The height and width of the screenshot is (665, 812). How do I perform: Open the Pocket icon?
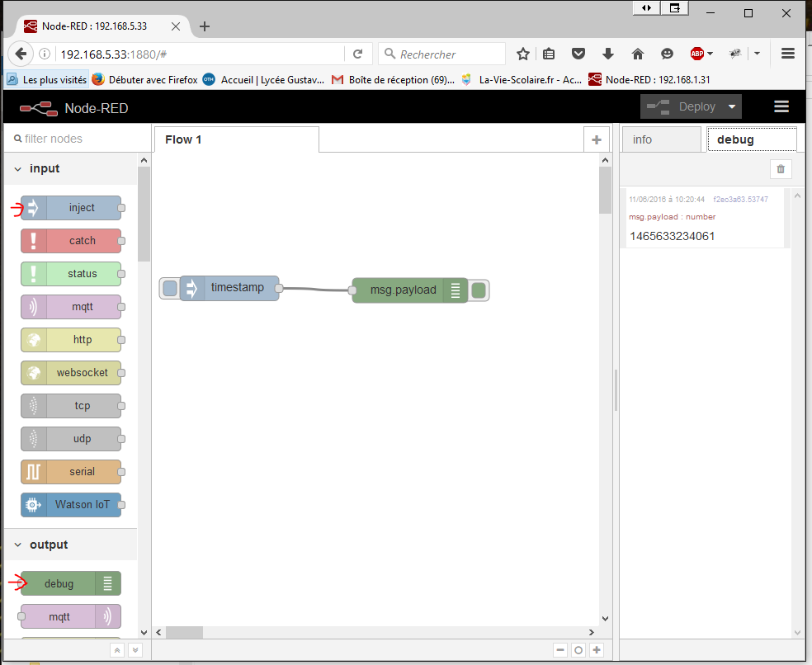(x=578, y=54)
